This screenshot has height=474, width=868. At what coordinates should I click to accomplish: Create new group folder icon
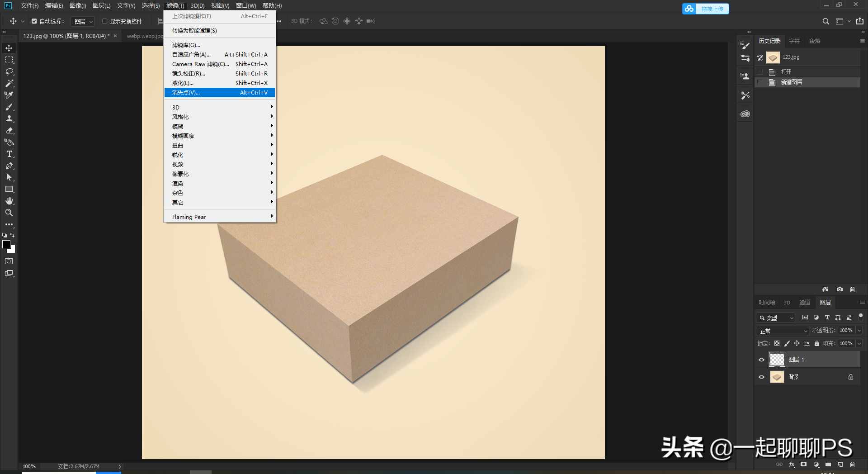coord(828,465)
